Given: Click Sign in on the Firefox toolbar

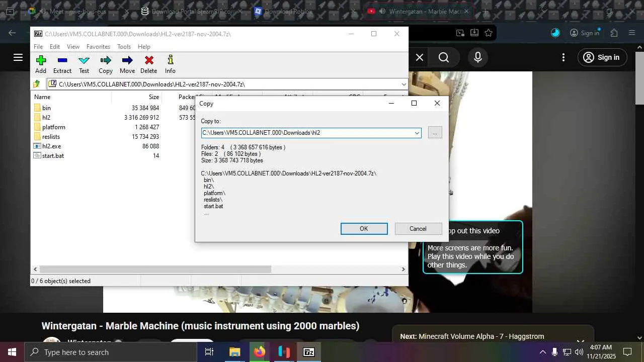Looking at the screenshot, I should point(585,33).
